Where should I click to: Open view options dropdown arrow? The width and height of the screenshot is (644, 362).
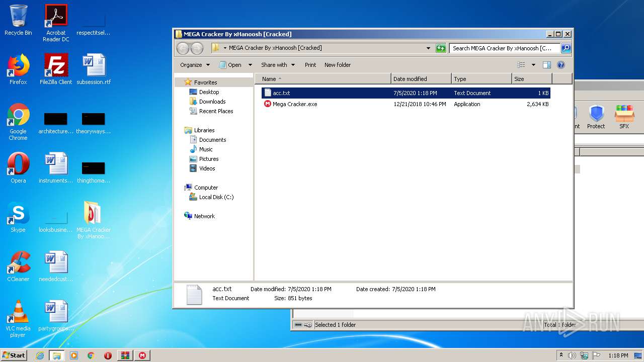click(x=533, y=65)
